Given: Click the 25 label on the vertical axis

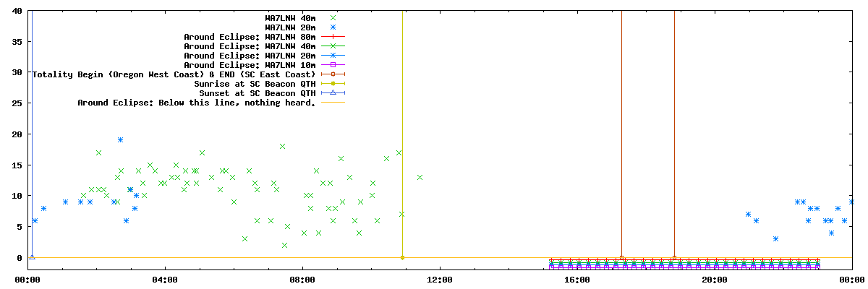Looking at the screenshot, I should 17,103.
